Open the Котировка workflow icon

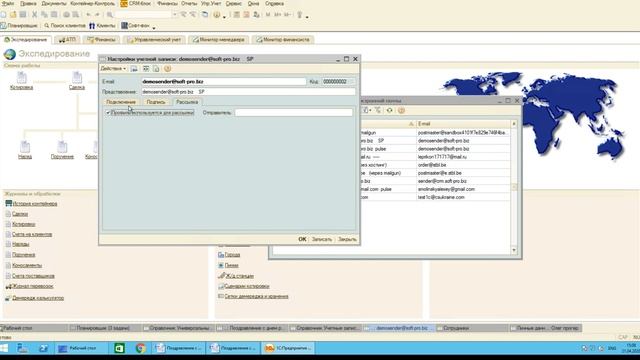click(21, 81)
